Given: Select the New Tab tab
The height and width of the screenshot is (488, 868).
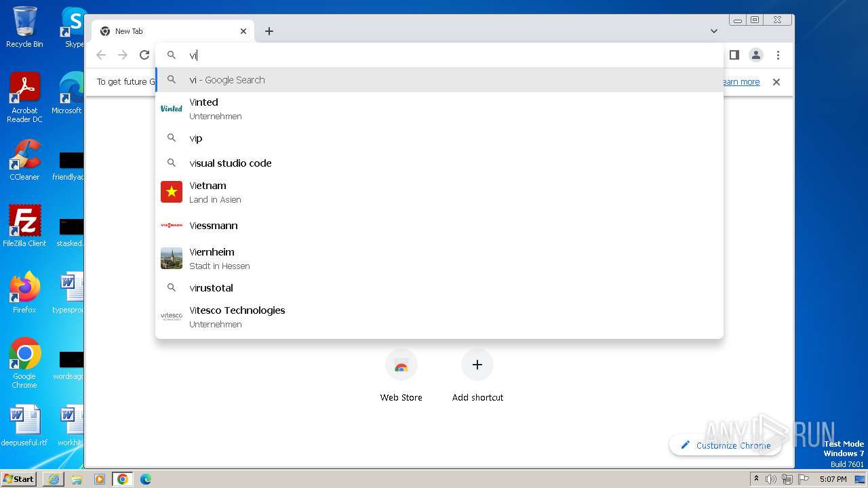Looking at the screenshot, I should click(173, 31).
